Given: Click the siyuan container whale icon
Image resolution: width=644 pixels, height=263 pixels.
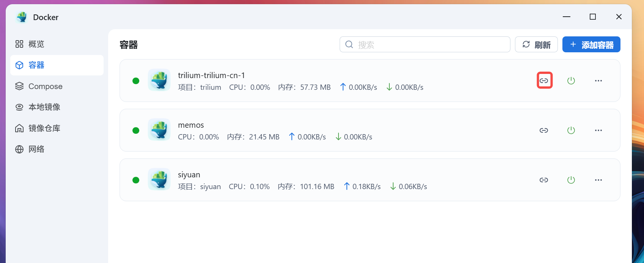Looking at the screenshot, I should tap(159, 179).
